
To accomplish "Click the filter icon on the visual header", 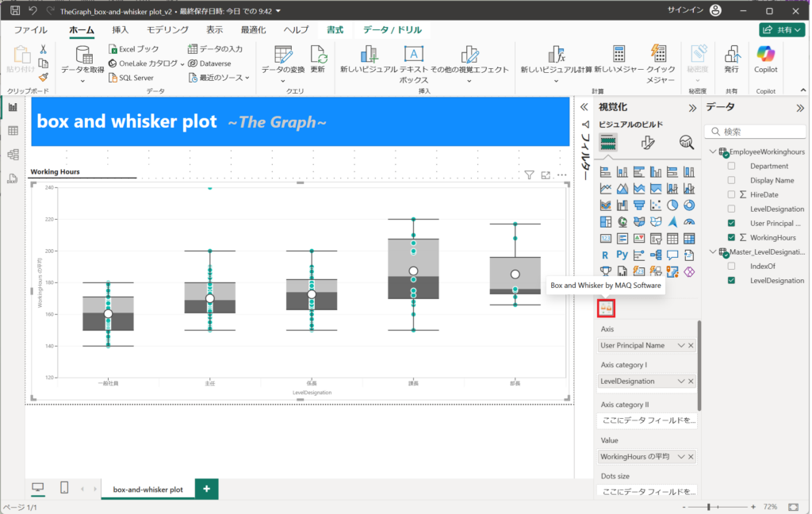I will click(529, 175).
